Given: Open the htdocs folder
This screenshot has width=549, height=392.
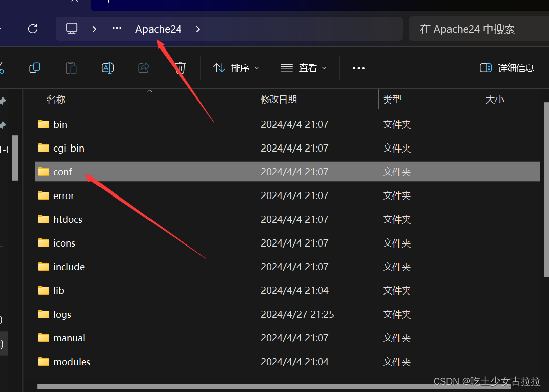Looking at the screenshot, I should (67, 219).
